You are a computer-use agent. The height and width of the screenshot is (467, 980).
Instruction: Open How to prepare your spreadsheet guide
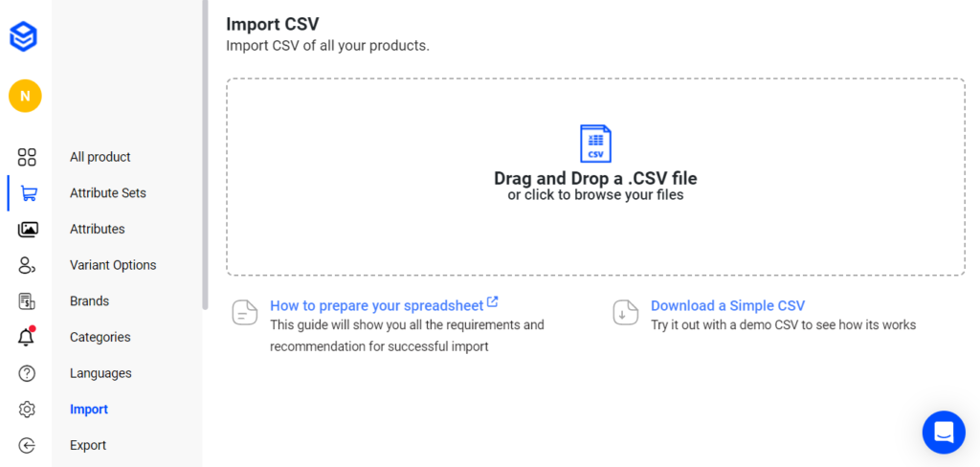[377, 305]
